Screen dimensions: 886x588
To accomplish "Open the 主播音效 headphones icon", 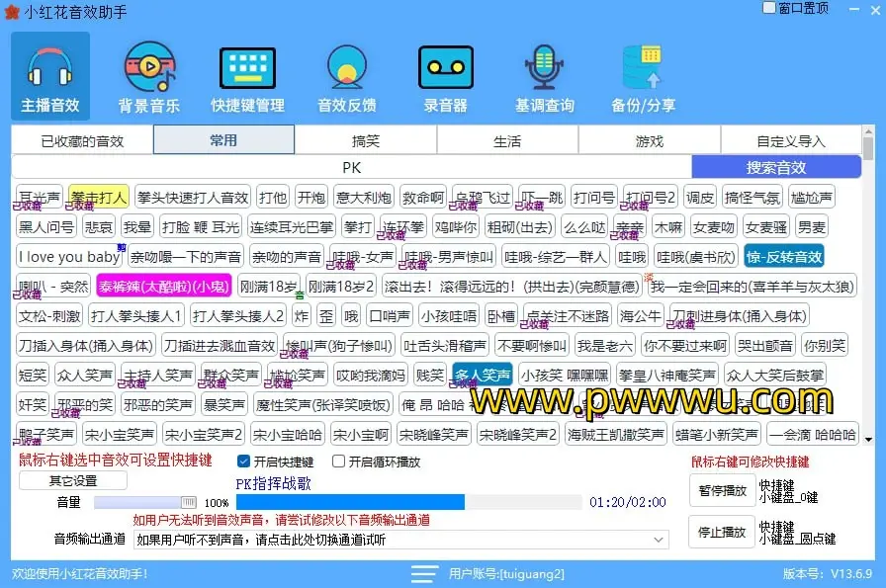I will 50,67.
